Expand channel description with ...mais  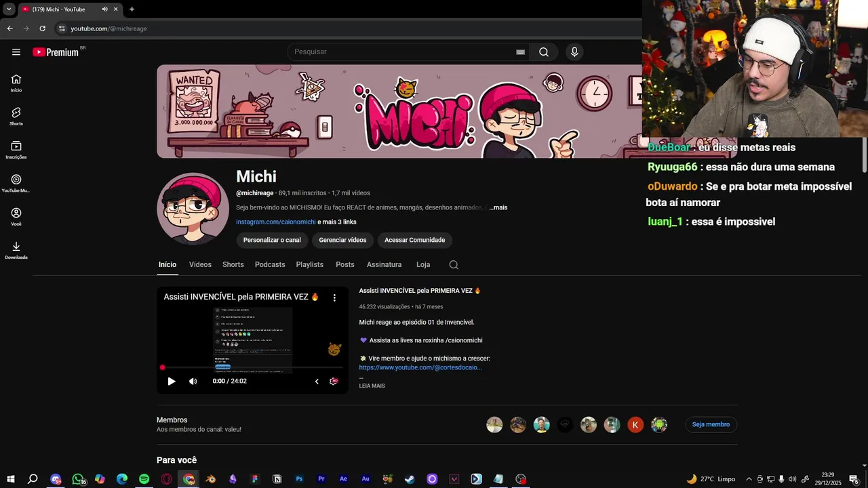(498, 207)
